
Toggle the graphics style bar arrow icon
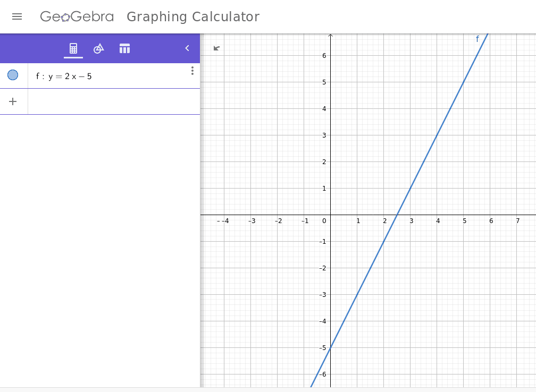click(x=216, y=48)
